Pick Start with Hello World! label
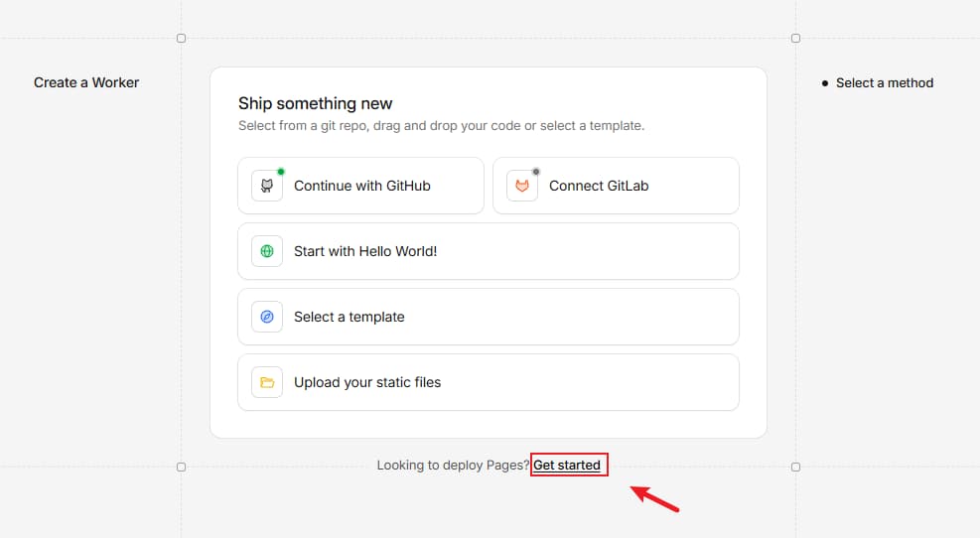 pyautogui.click(x=365, y=251)
